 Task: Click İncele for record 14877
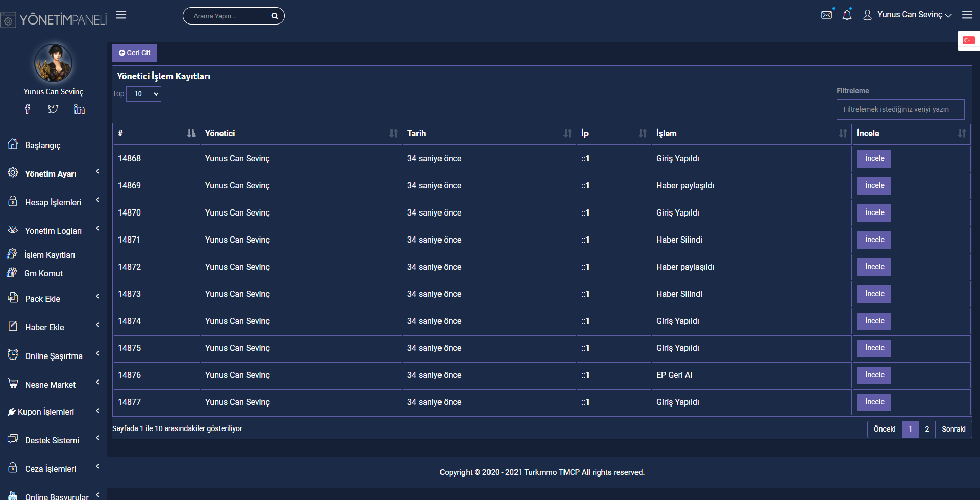tap(874, 402)
